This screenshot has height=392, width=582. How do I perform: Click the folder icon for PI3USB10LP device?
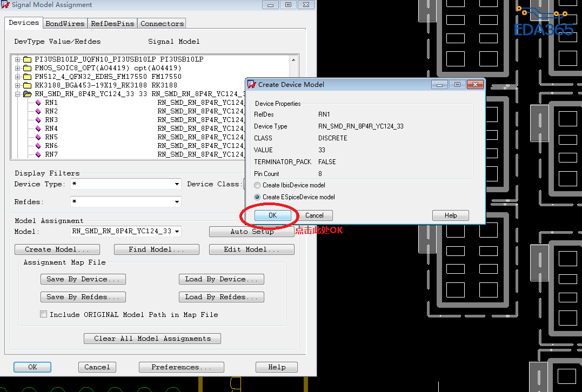point(27,59)
